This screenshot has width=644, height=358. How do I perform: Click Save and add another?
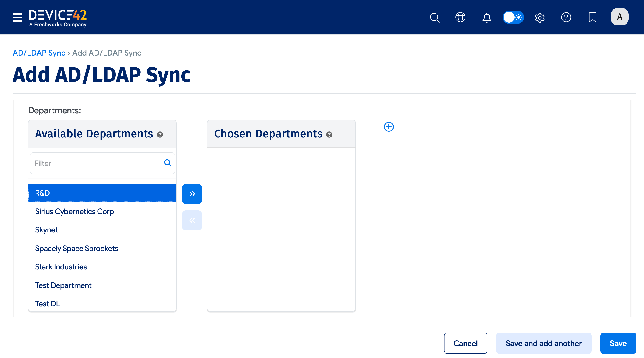coord(543,343)
